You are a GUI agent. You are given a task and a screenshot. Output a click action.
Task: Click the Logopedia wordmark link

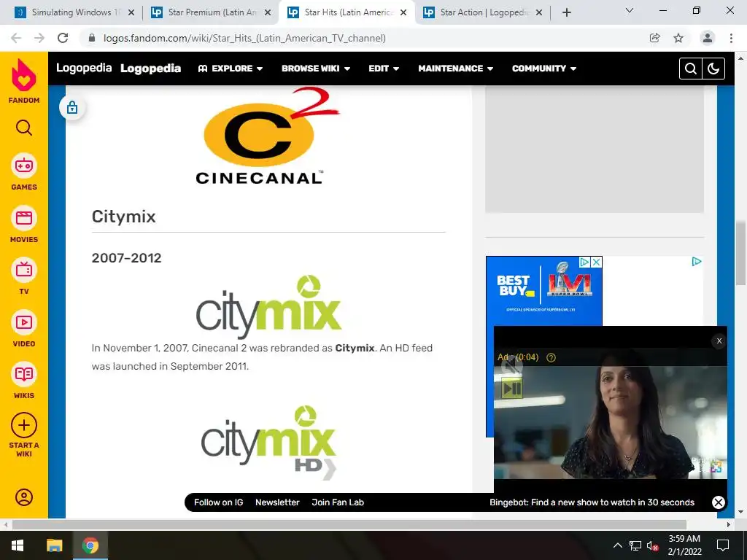coord(84,68)
